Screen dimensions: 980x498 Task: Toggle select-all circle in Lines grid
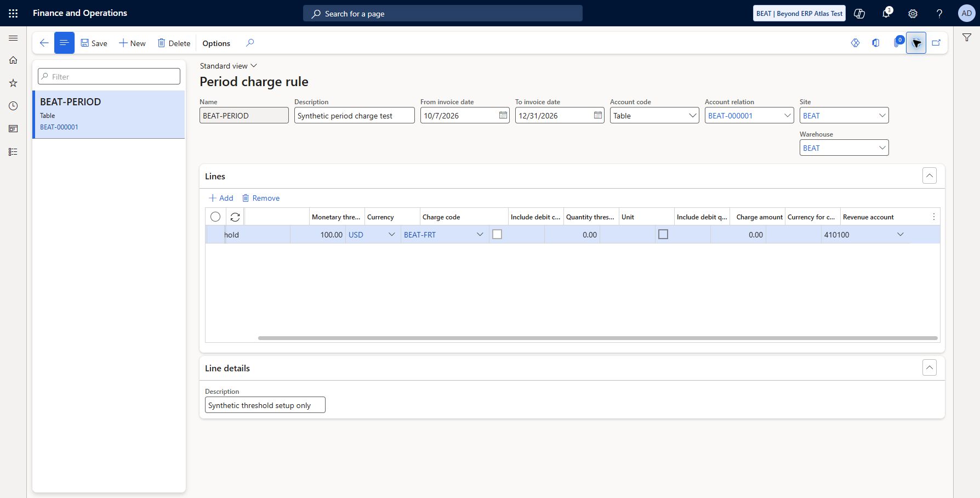[215, 217]
